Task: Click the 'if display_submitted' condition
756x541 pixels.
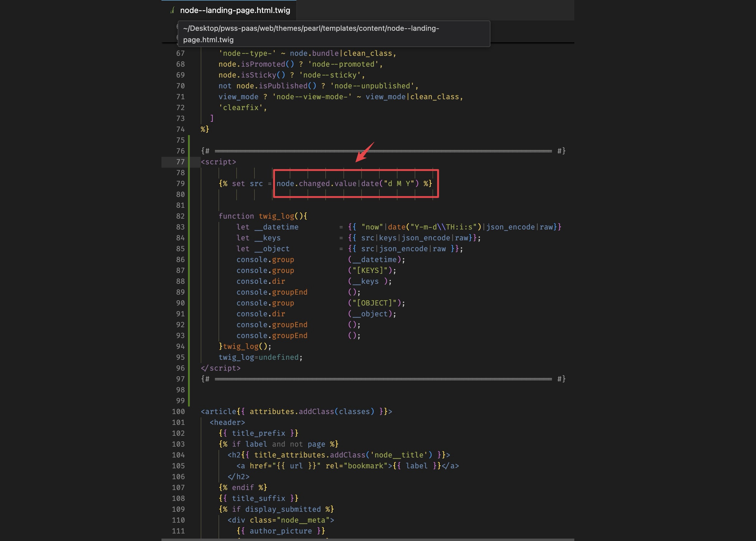Action: click(276, 509)
